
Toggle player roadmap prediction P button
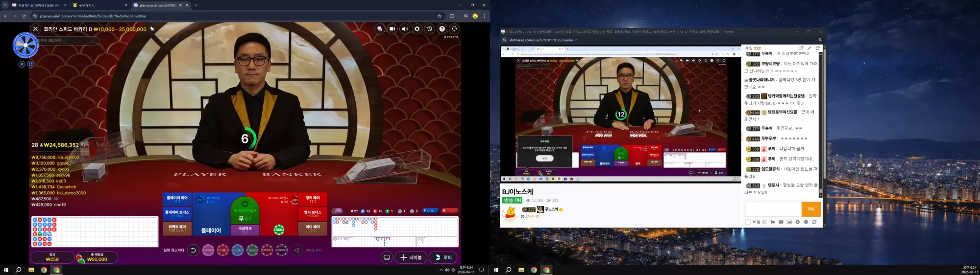click(x=430, y=211)
